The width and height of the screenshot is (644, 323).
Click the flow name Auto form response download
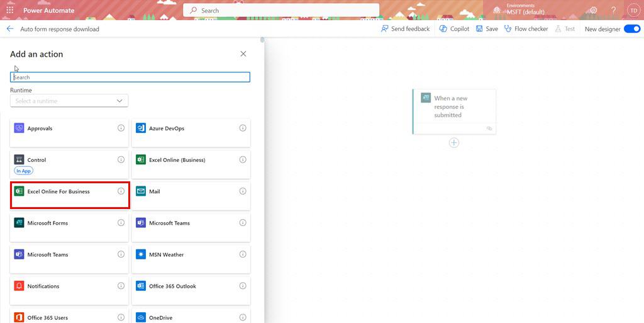coord(60,29)
